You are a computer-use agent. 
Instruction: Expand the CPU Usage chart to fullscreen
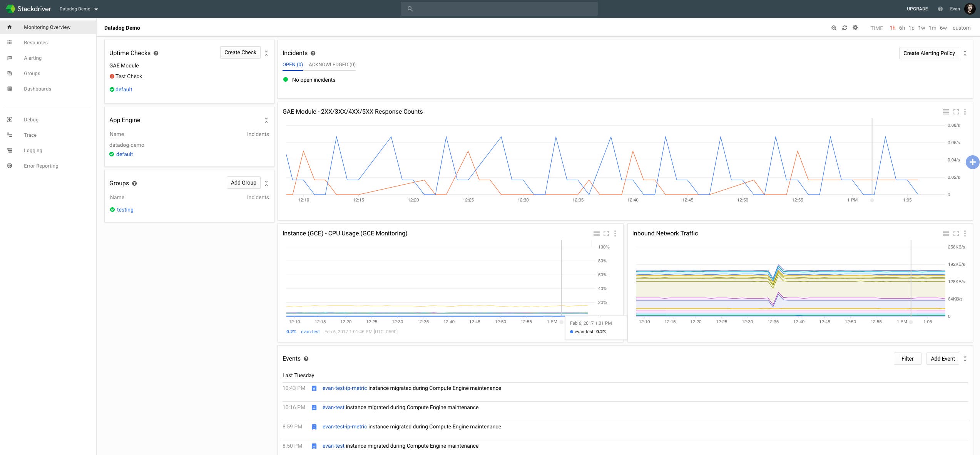[x=606, y=233]
